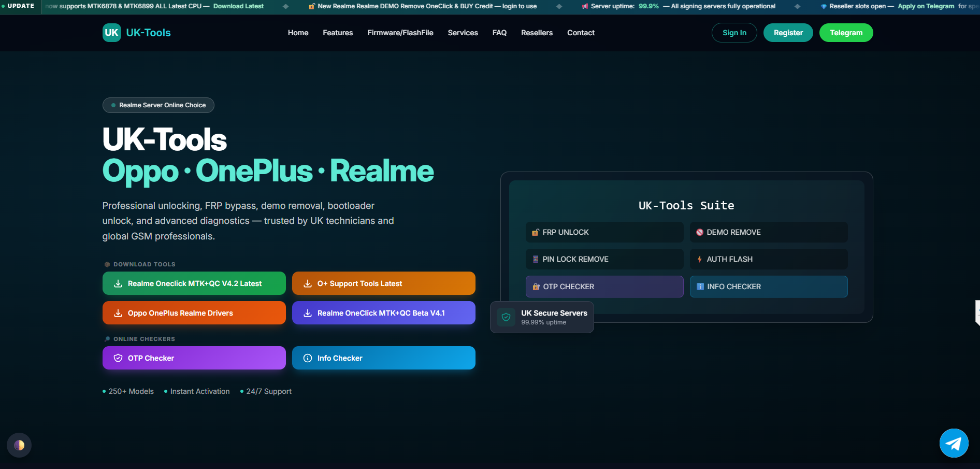Click the DEMO REMOVE prohibited icon
The image size is (980, 469).
700,232
